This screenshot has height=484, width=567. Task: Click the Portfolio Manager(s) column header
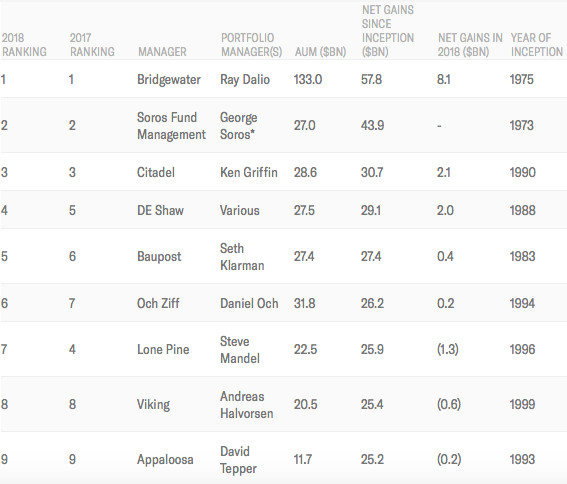click(252, 45)
